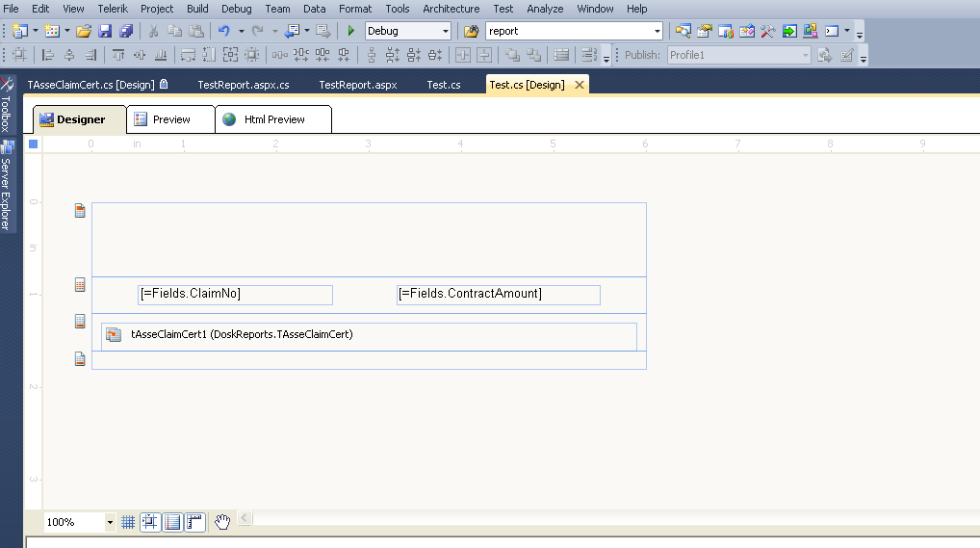Screen dimensions: 980x548
Task: Click the Undo arrow icon
Action: coord(223,31)
